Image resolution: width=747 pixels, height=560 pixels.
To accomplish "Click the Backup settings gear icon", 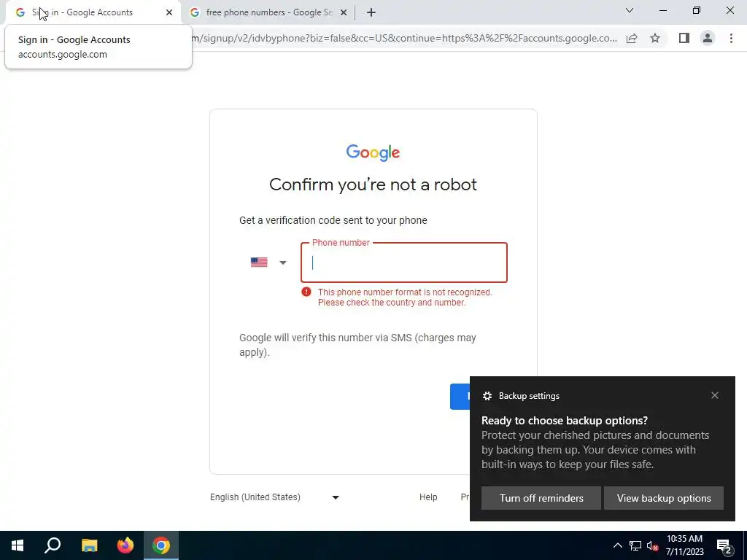I will 487,396.
